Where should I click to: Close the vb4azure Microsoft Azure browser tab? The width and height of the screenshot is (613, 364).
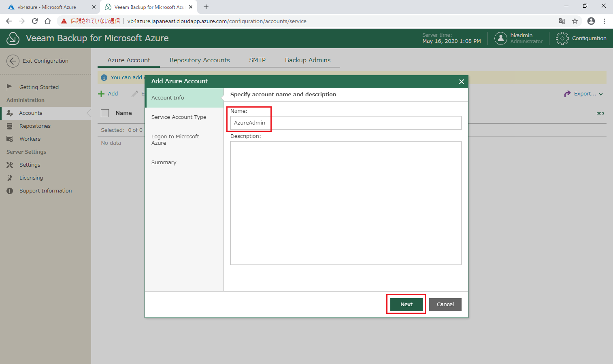pyautogui.click(x=94, y=7)
